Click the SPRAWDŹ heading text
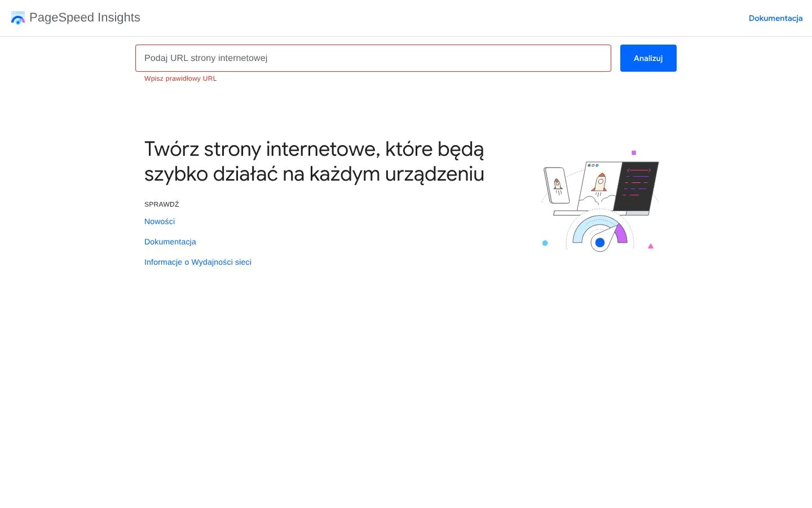Screen dimensions: 812x508 pyautogui.click(x=162, y=204)
